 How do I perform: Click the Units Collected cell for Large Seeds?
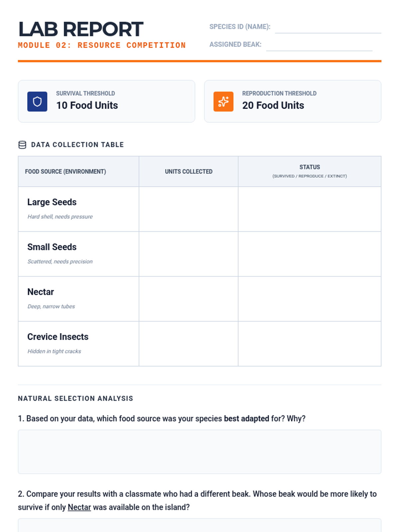click(189, 209)
